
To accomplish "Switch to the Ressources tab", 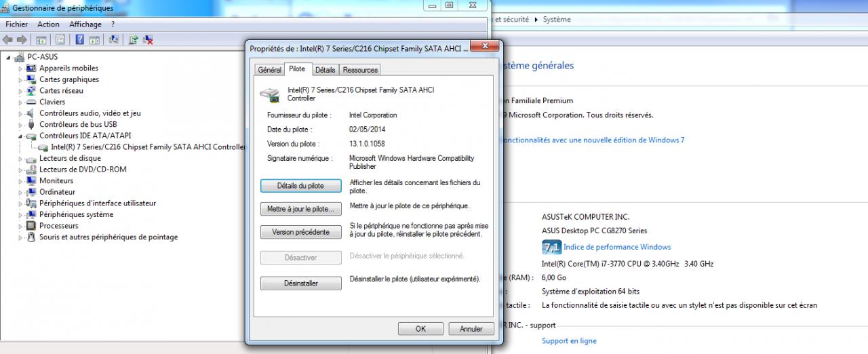I will (x=360, y=70).
